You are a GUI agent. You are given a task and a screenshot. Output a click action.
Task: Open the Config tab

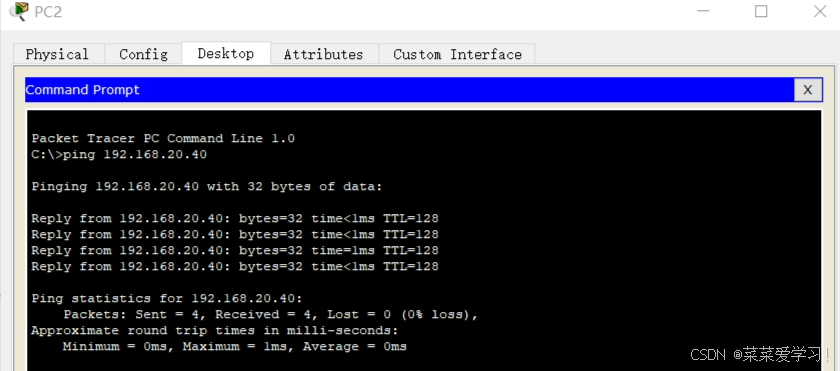(143, 54)
